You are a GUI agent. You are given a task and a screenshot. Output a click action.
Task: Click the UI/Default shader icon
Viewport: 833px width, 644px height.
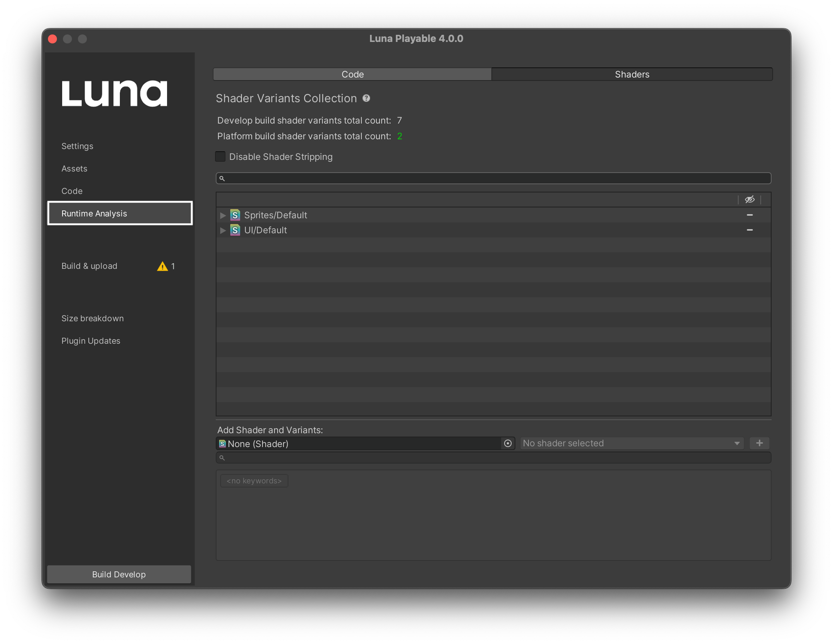coord(235,230)
